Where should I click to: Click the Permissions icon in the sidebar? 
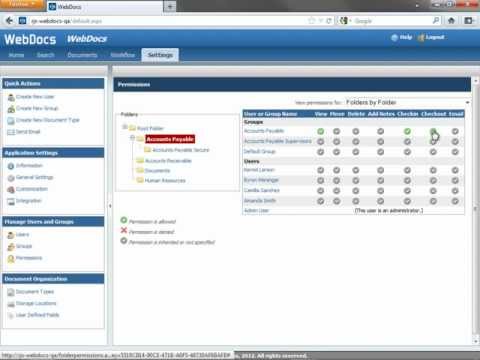(11, 259)
